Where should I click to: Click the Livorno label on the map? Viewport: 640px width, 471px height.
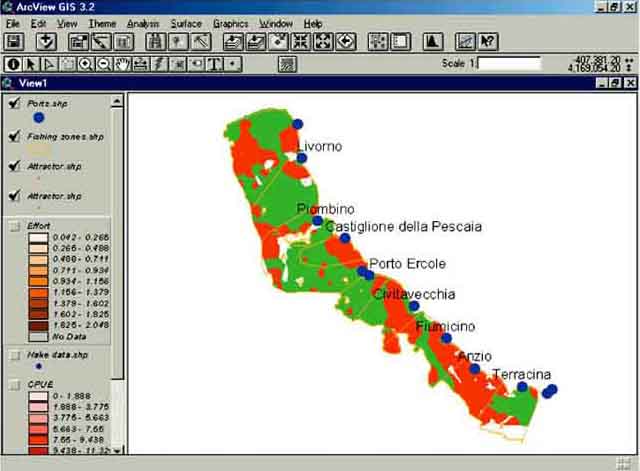click(x=319, y=146)
